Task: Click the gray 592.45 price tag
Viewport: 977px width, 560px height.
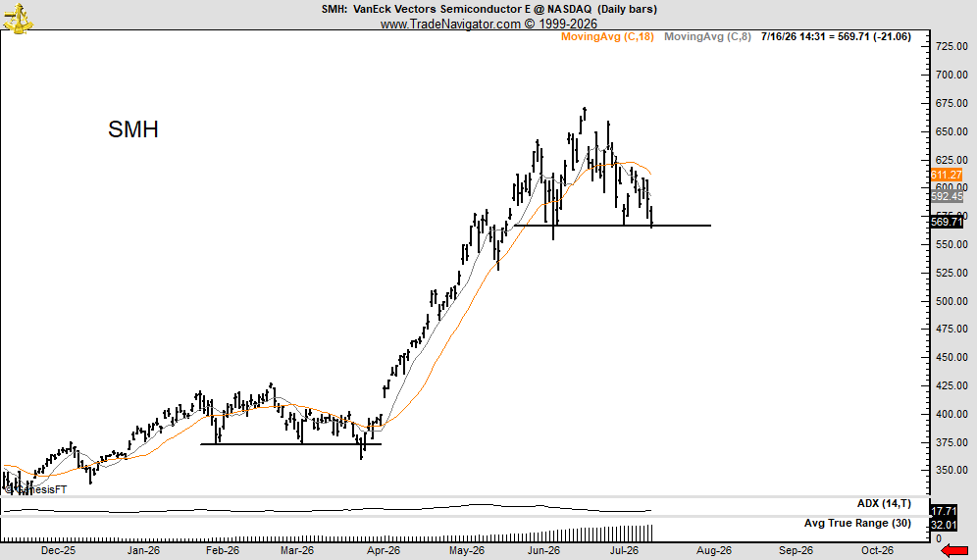Action: pyautogui.click(x=947, y=196)
